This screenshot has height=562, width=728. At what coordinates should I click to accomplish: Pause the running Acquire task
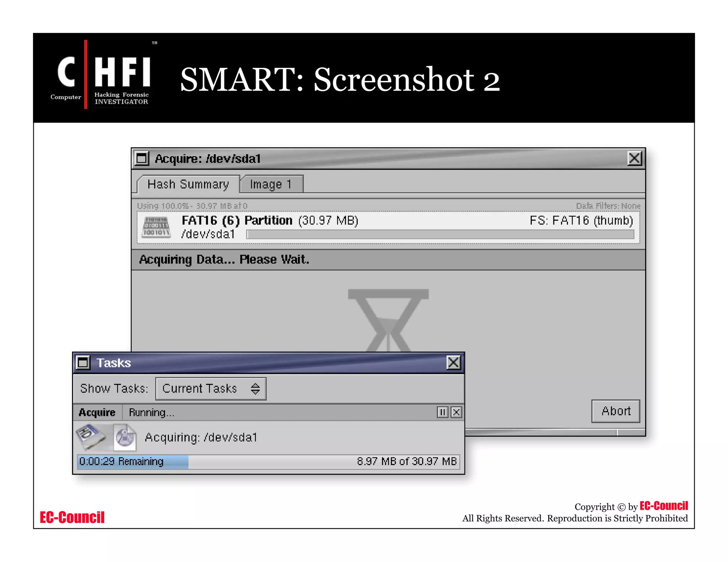442,412
